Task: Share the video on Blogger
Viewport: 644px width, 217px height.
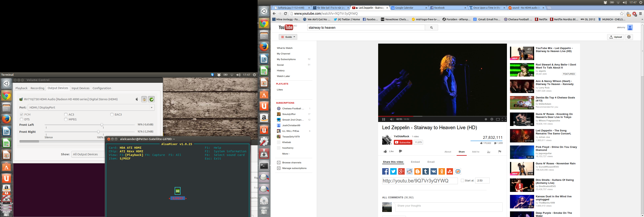Action: tap(418, 171)
